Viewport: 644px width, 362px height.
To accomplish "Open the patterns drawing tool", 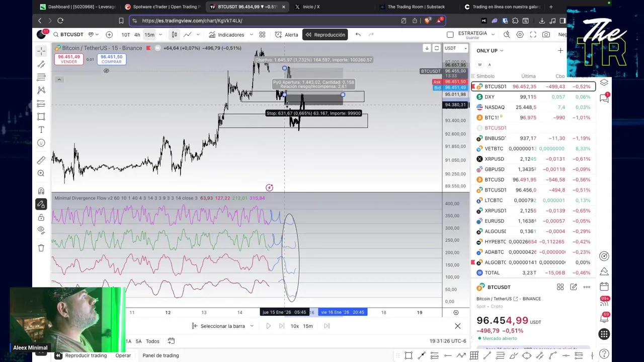I will click(41, 90).
